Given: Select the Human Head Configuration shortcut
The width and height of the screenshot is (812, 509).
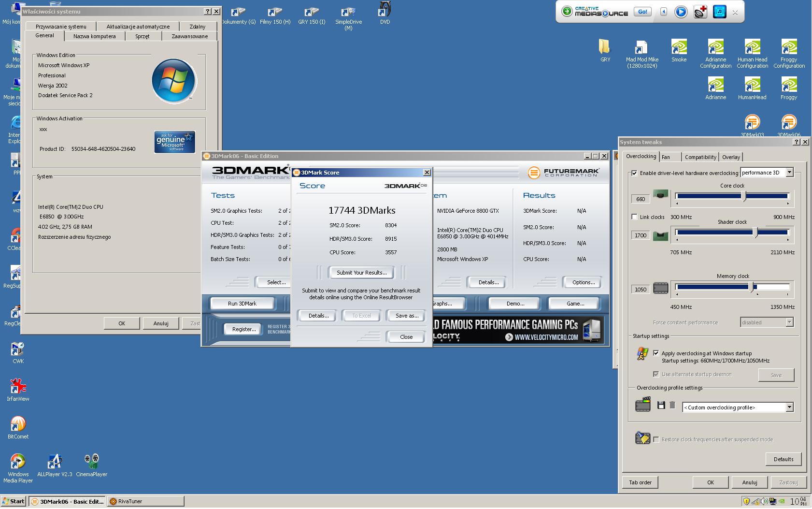Looking at the screenshot, I should coord(752,54).
